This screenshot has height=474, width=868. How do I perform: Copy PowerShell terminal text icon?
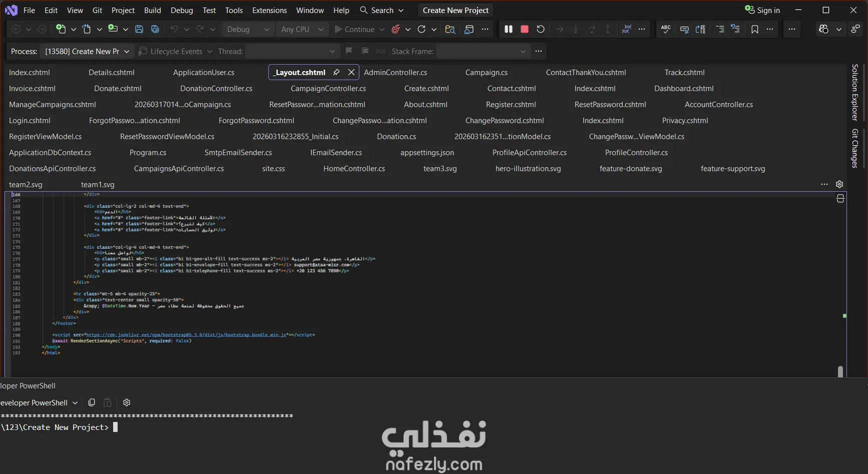pos(92,402)
